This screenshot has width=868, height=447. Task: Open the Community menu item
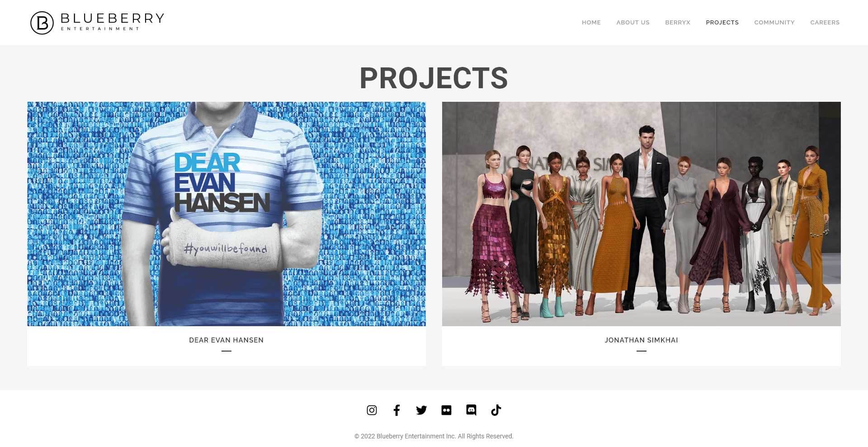tap(774, 23)
